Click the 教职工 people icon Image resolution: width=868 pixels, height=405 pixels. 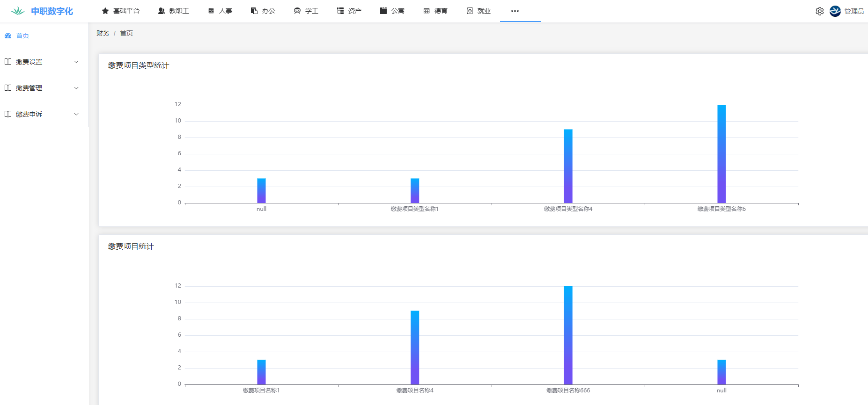coord(162,11)
